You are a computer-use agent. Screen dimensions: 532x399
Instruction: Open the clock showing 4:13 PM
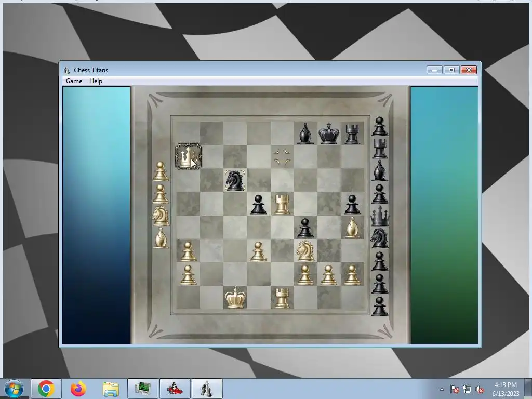tap(506, 389)
